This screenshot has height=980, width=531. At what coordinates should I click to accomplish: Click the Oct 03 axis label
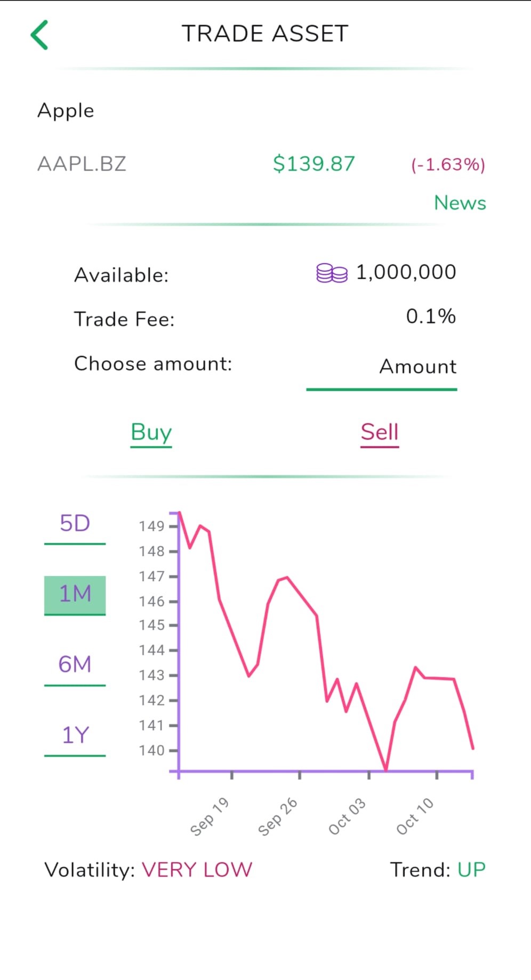[347, 816]
